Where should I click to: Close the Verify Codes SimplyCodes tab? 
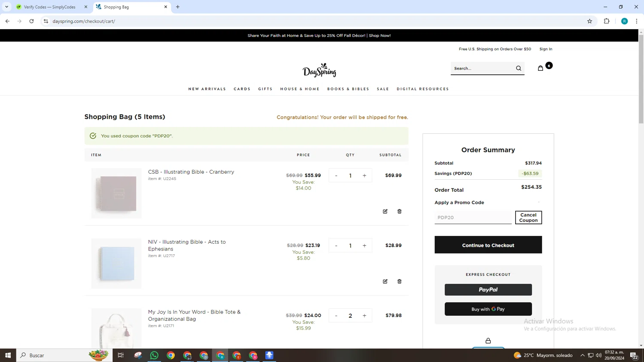click(86, 7)
